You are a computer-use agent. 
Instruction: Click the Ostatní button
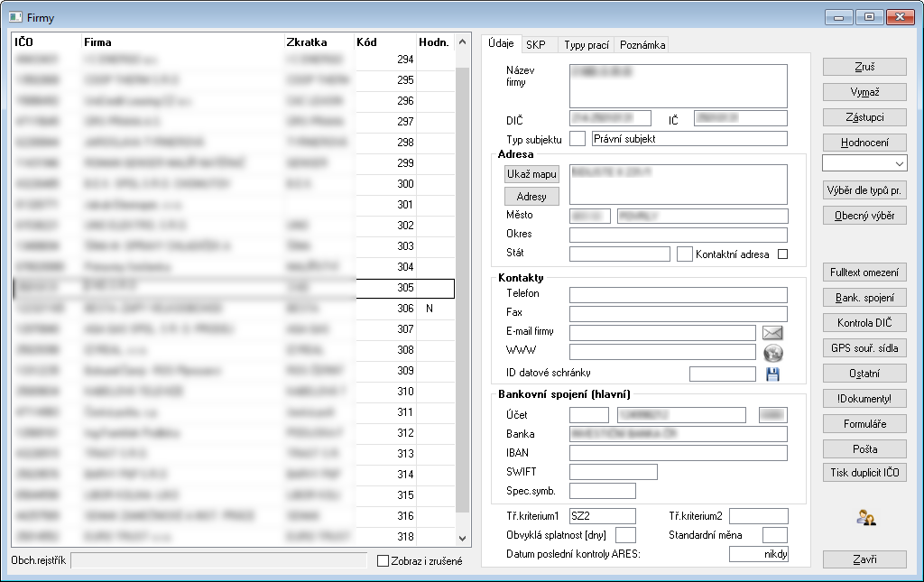tap(864, 374)
